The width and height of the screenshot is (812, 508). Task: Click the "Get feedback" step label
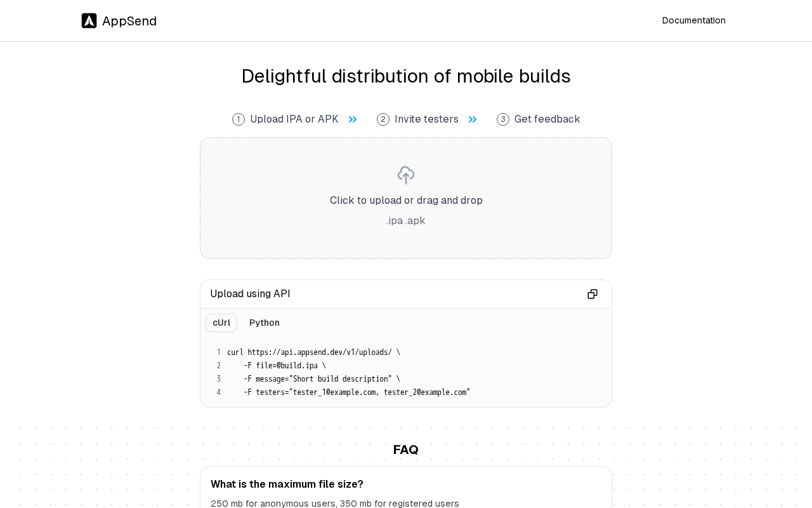tap(547, 119)
